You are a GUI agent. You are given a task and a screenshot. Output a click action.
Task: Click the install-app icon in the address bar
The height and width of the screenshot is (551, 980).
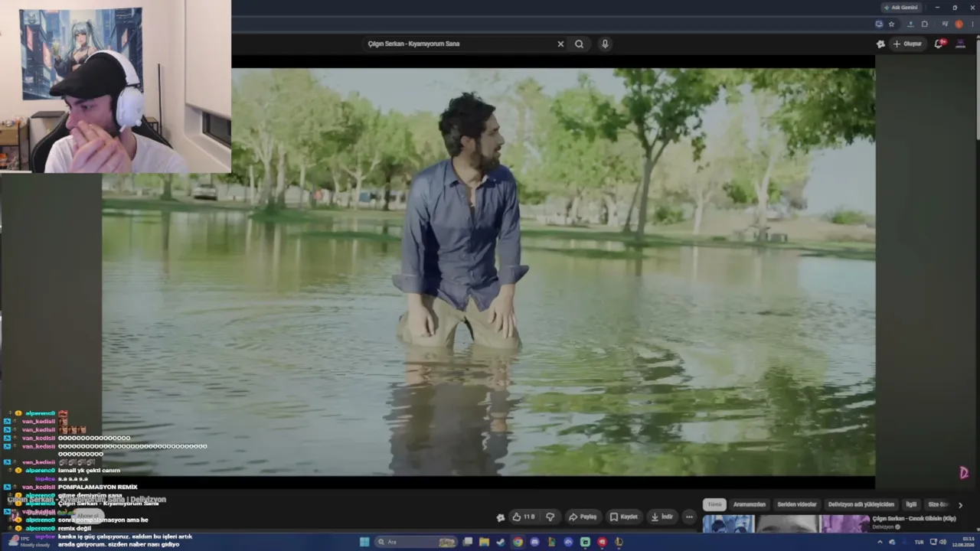[x=879, y=24]
